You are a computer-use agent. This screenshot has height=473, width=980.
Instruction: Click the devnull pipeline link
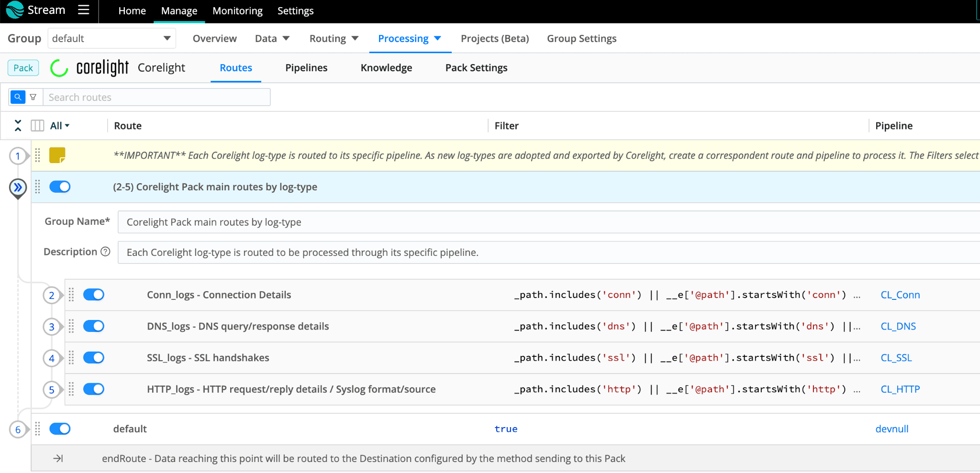click(891, 429)
